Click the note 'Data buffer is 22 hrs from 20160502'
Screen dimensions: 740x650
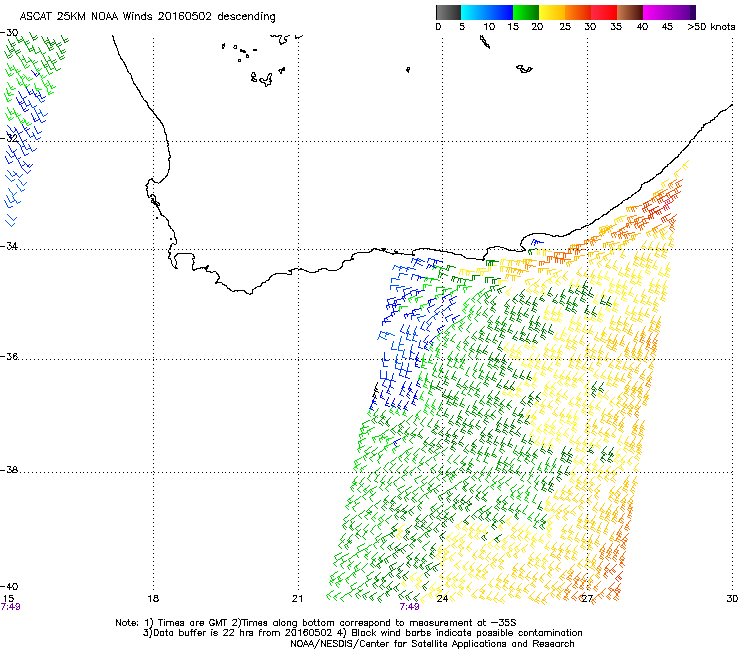(x=242, y=633)
